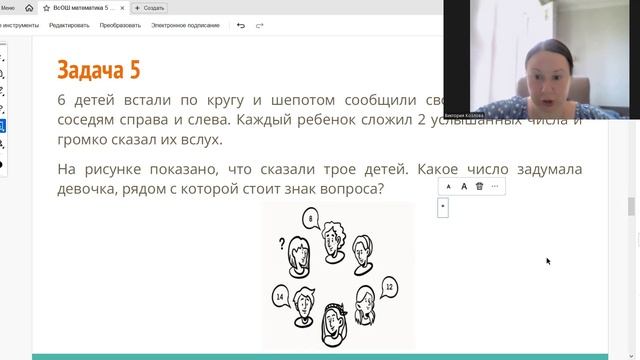The height and width of the screenshot is (360, 640).
Task: Undo the last action with the arrow
Action: pyautogui.click(x=241, y=26)
